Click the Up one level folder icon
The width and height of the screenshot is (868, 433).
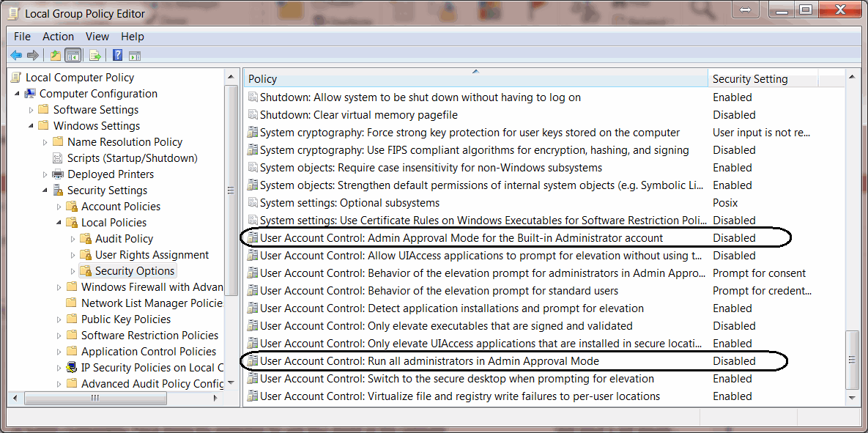56,55
